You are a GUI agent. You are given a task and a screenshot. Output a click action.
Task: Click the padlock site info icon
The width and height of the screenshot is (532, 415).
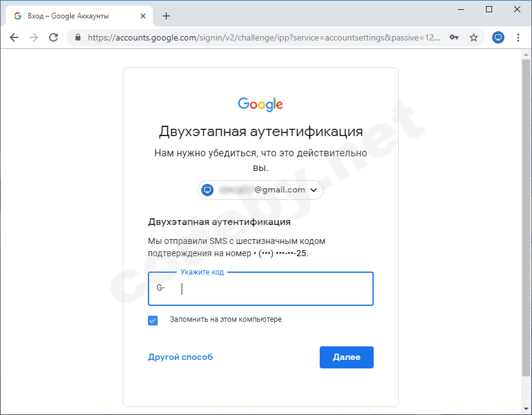[x=78, y=37]
